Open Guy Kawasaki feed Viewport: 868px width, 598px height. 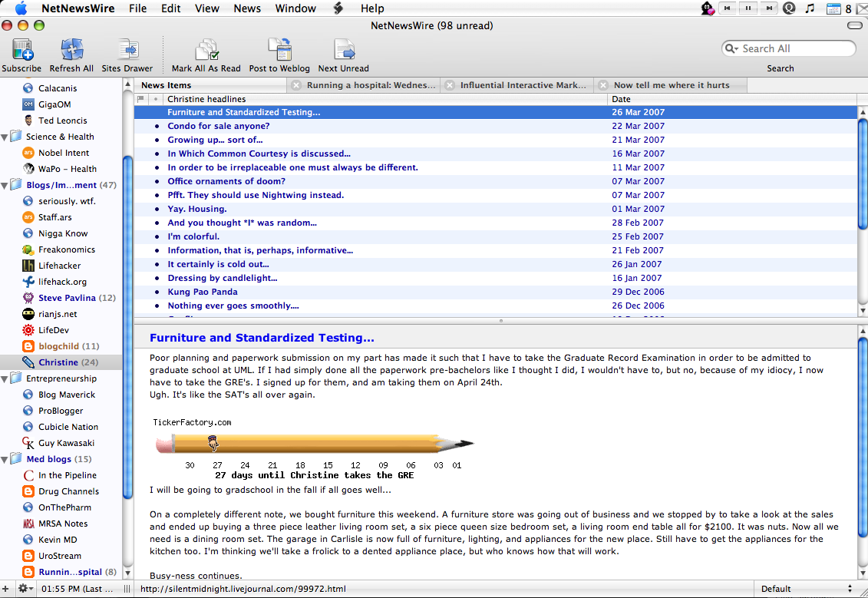pyautogui.click(x=66, y=443)
